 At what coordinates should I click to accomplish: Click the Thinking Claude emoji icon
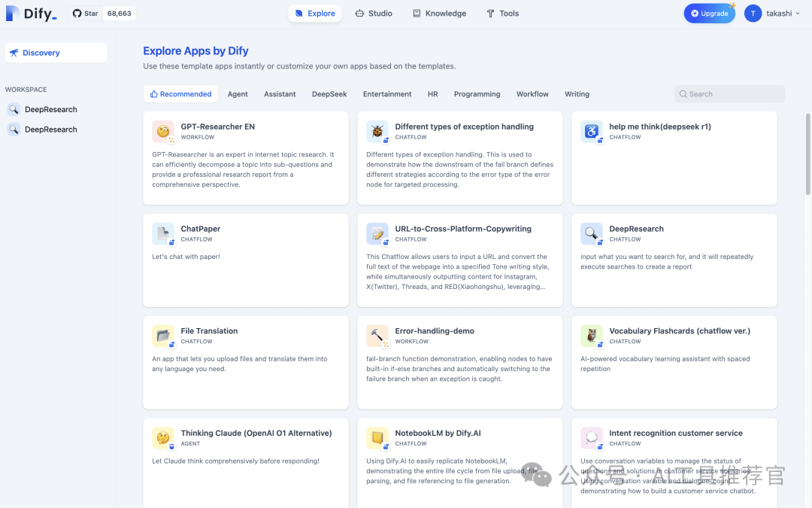[x=162, y=437]
